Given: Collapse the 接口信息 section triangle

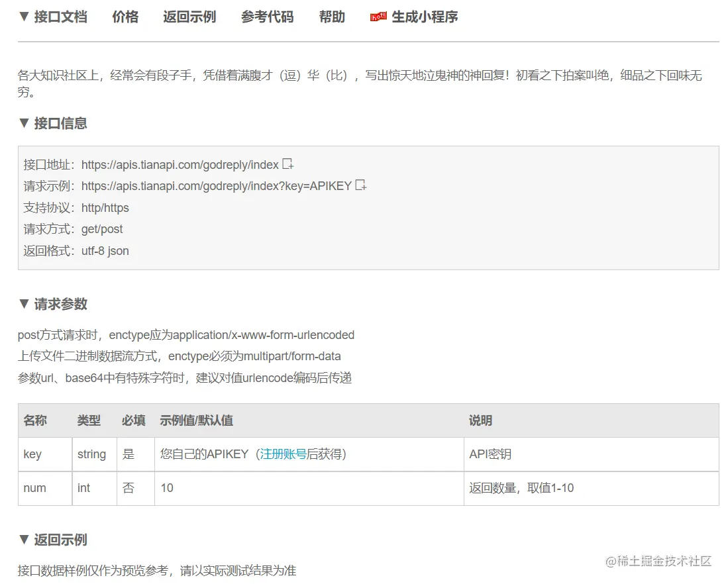Looking at the screenshot, I should tap(24, 123).
